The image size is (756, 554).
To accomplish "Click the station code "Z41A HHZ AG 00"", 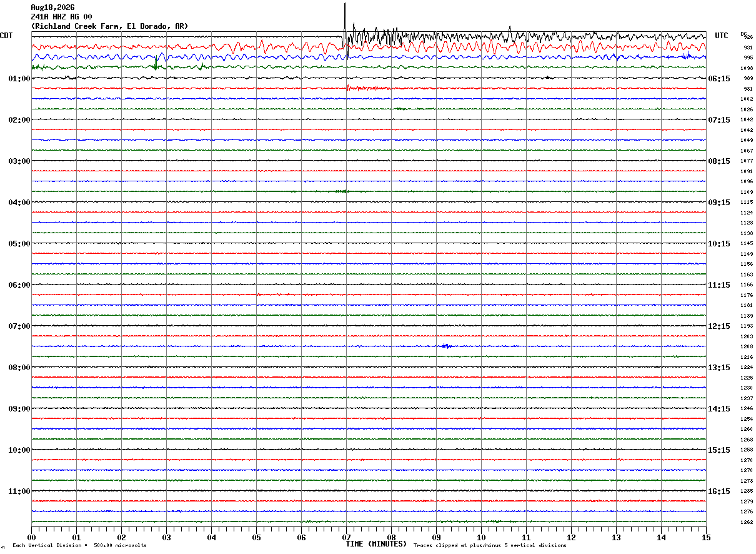I will click(x=61, y=17).
